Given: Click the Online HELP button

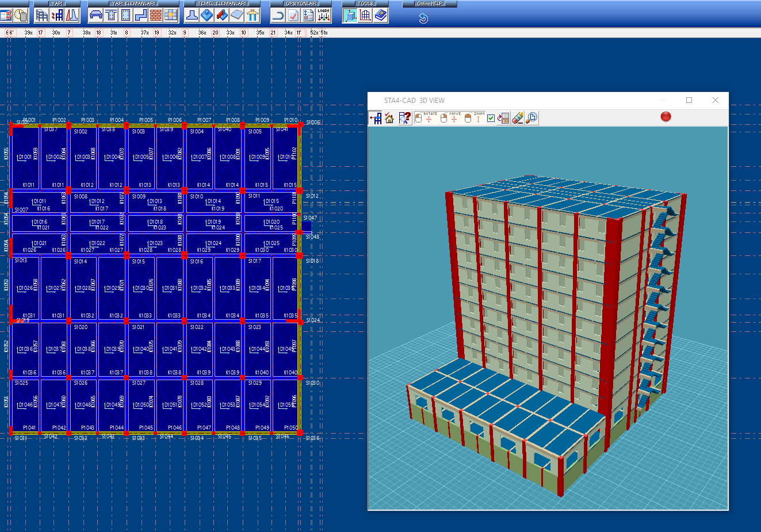Looking at the screenshot, I should point(429,3).
